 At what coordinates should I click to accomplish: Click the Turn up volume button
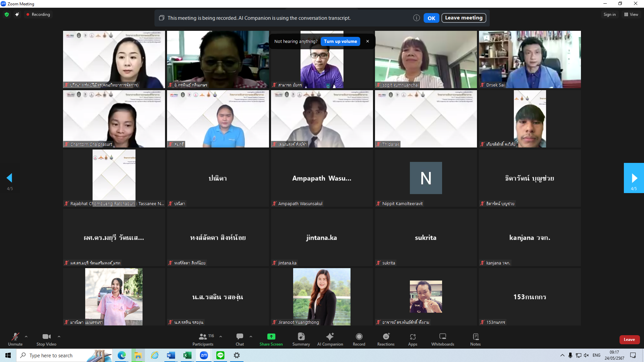point(340,41)
